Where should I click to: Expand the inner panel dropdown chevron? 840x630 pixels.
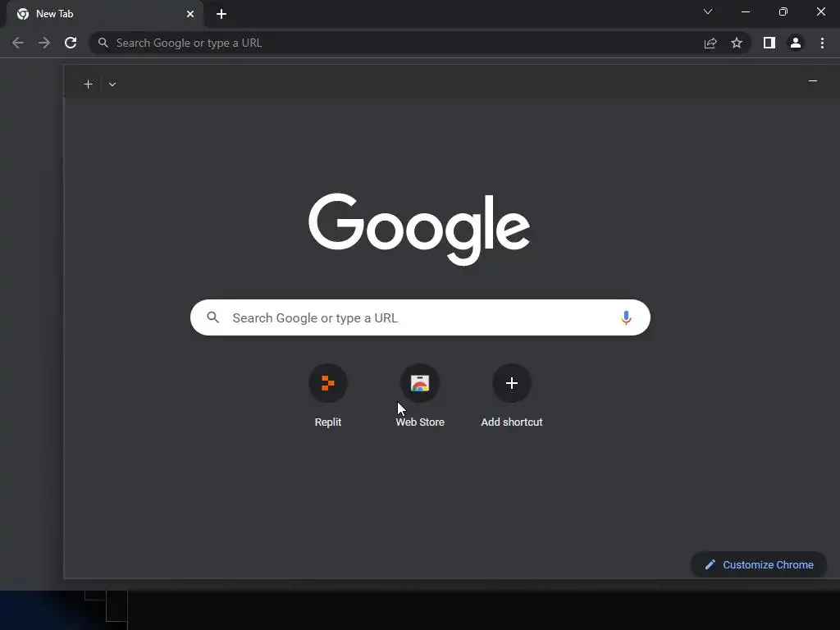(x=112, y=84)
